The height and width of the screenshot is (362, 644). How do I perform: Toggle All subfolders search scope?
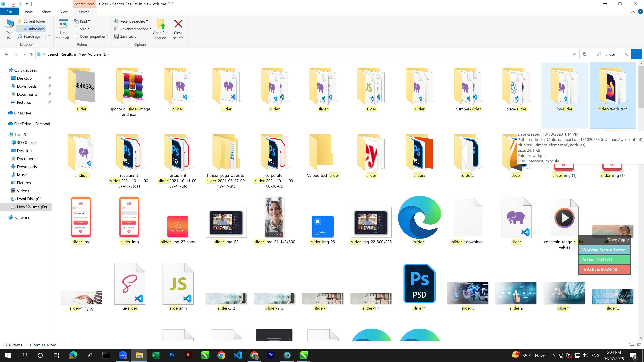click(x=31, y=29)
